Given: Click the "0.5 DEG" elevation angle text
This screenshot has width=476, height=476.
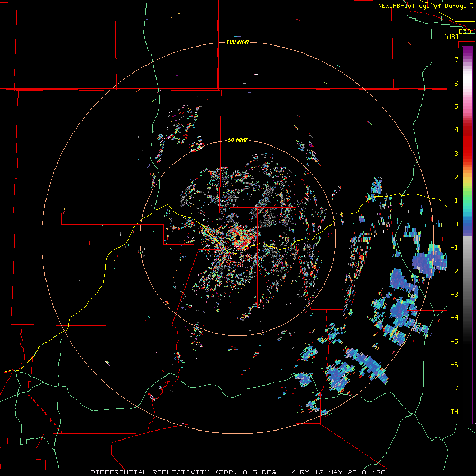Looking at the screenshot, I should [x=259, y=472].
